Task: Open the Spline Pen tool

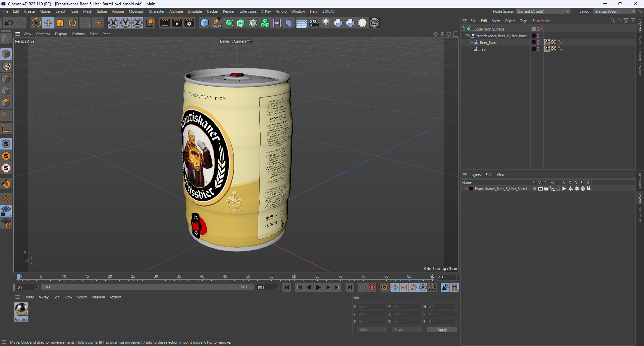Action: (217, 23)
